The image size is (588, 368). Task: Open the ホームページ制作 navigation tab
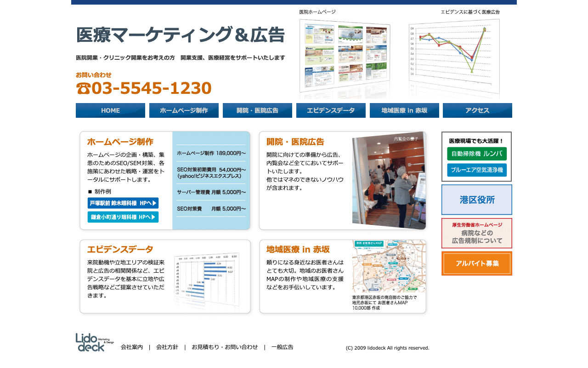[184, 110]
